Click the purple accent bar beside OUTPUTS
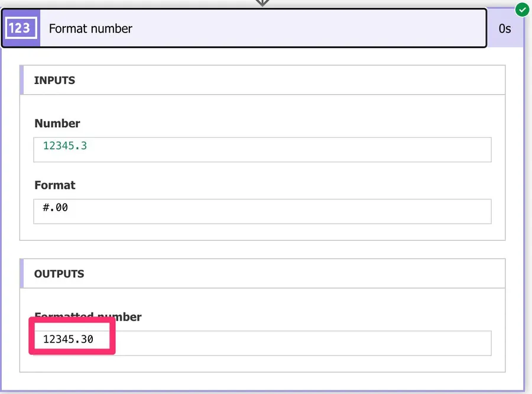Image resolution: width=532 pixels, height=394 pixels. [x=22, y=274]
